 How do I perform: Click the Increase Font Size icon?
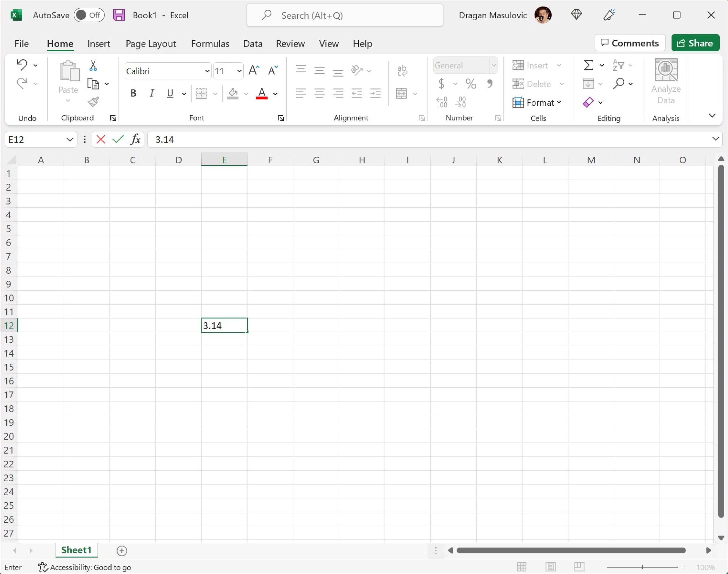point(254,70)
